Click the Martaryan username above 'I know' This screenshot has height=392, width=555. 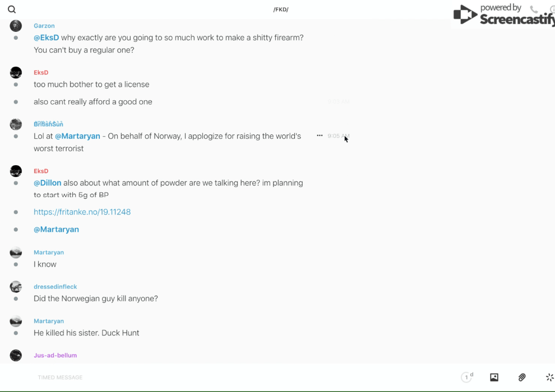(49, 253)
